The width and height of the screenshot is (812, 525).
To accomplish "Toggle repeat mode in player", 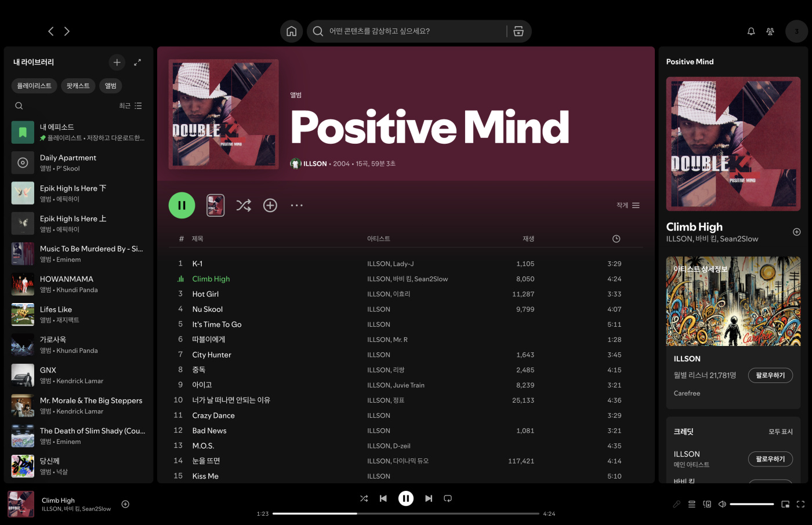I will [448, 498].
